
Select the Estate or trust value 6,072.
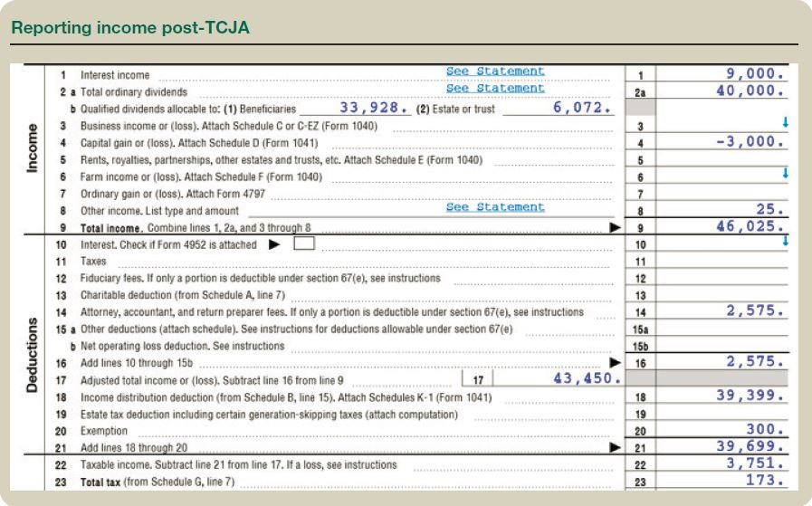tap(581, 107)
